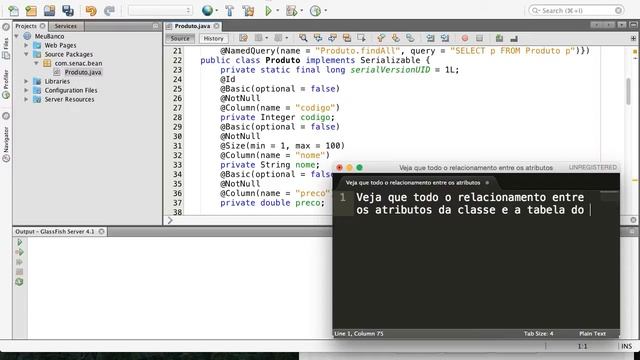Image resolution: width=640 pixels, height=360 pixels.
Task: Toggle Rectangular Selection icon
Action: click(361, 38)
